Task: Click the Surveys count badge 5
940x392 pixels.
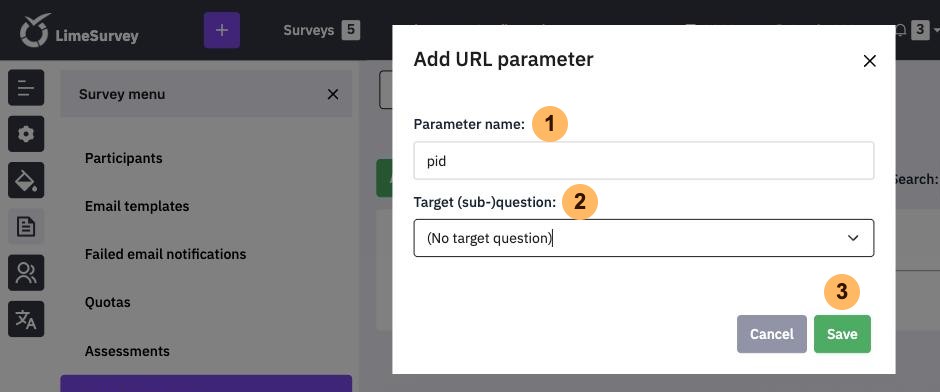Action: coord(351,30)
